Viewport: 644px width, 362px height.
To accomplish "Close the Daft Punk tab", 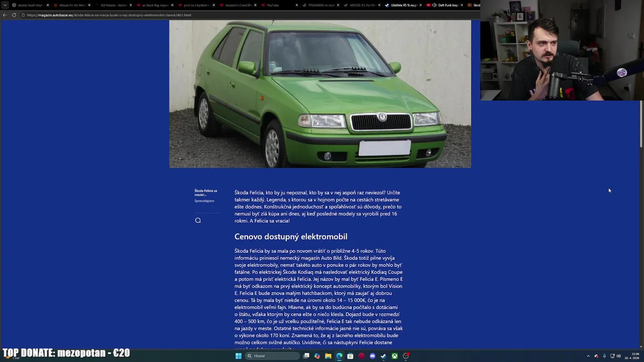I will tap(461, 5).
